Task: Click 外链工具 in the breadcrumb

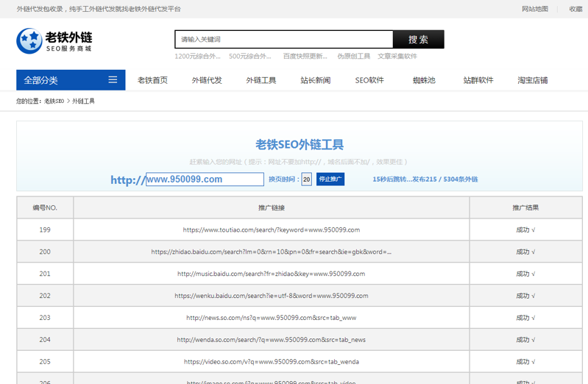Action: pos(83,102)
